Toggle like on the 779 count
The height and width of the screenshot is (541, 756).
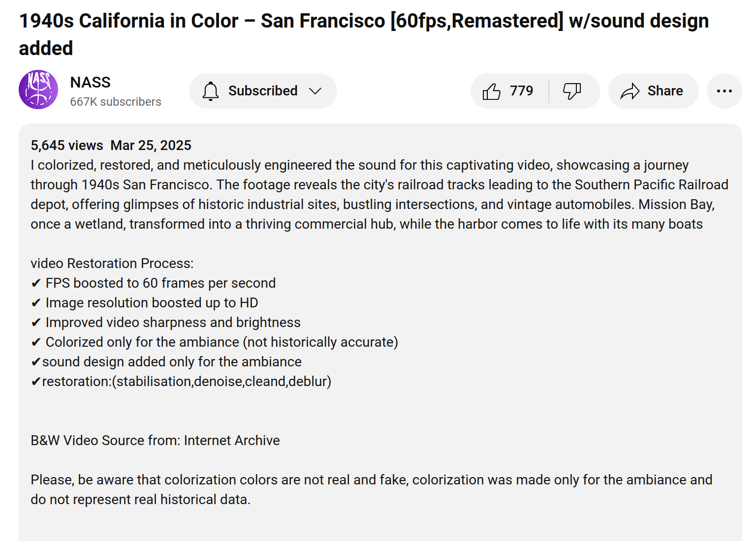coord(521,91)
